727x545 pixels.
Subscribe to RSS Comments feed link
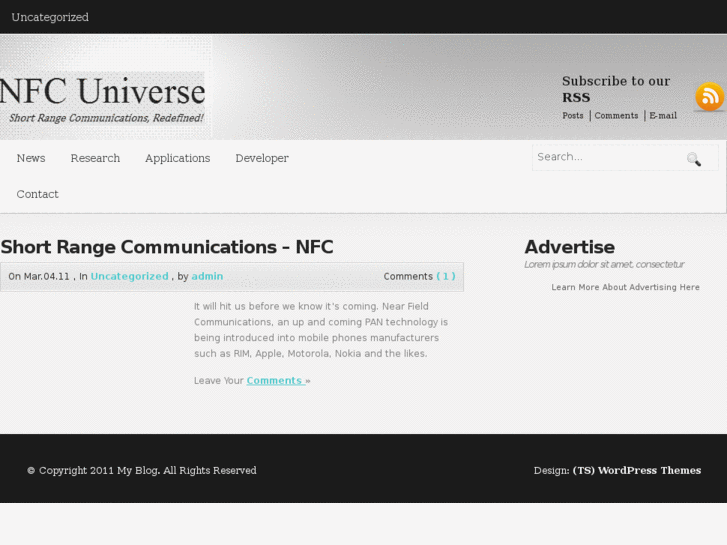[x=616, y=115]
